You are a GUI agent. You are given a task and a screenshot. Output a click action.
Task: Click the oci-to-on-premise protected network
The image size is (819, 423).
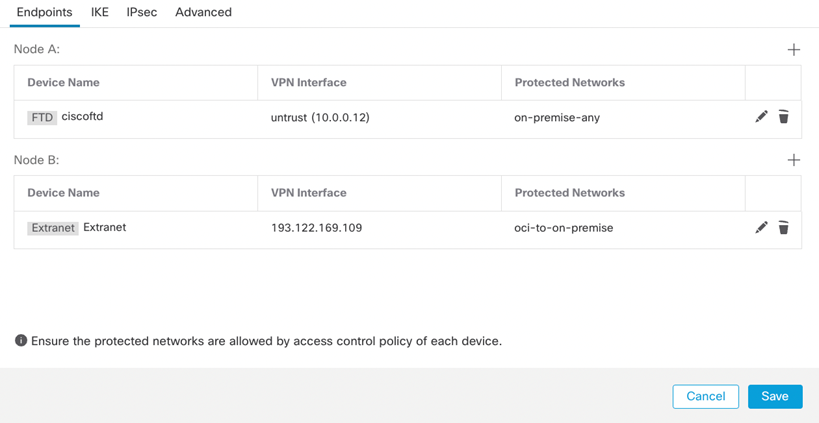tap(564, 228)
